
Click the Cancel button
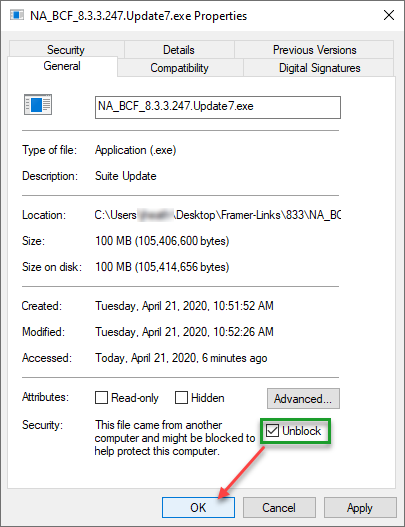279,508
